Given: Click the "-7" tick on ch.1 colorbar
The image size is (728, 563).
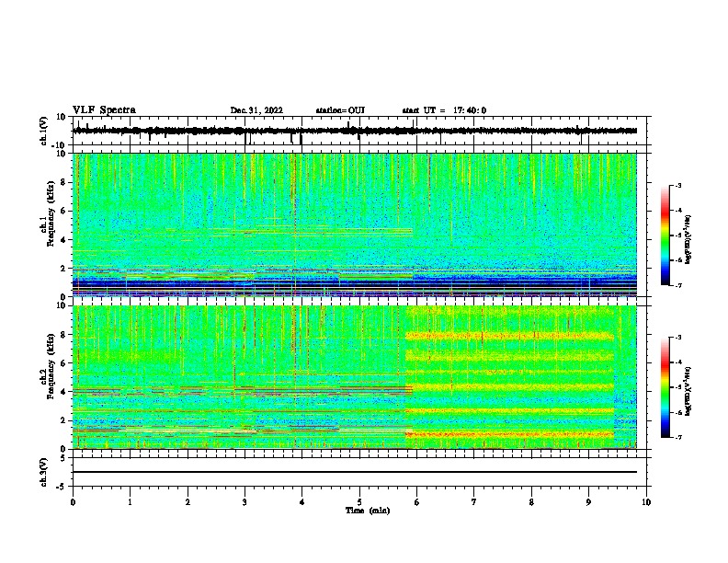Looking at the screenshot, I should 677,285.
